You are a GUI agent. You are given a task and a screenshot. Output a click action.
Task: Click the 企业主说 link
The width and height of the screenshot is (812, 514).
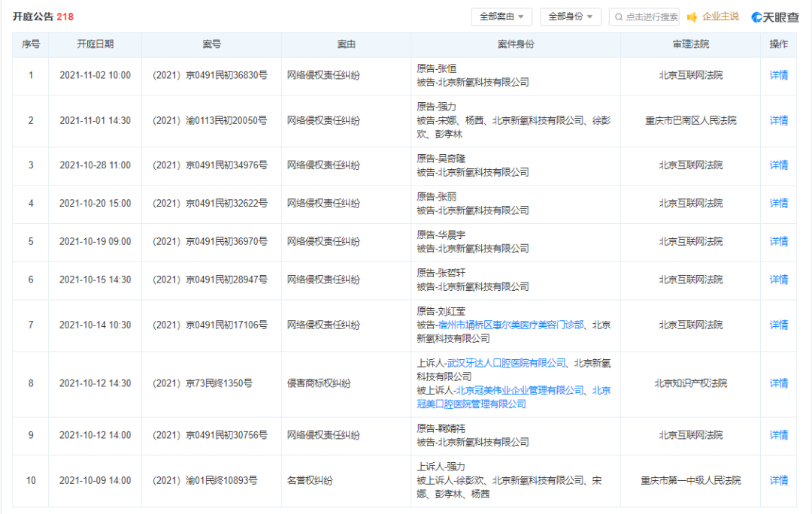click(x=720, y=17)
